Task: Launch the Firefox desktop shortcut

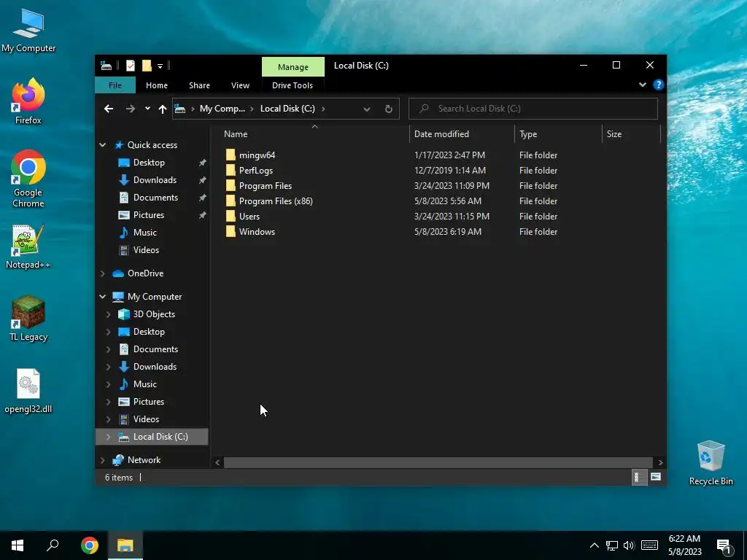Action: 28,101
